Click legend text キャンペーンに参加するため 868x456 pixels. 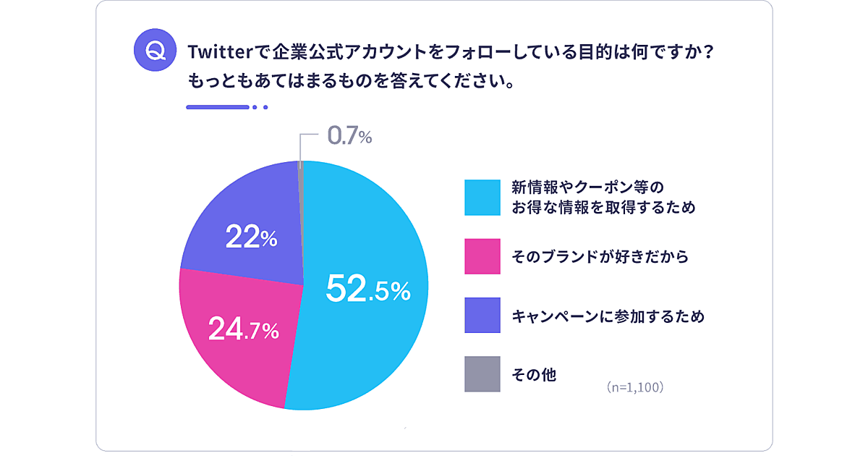[x=608, y=316]
